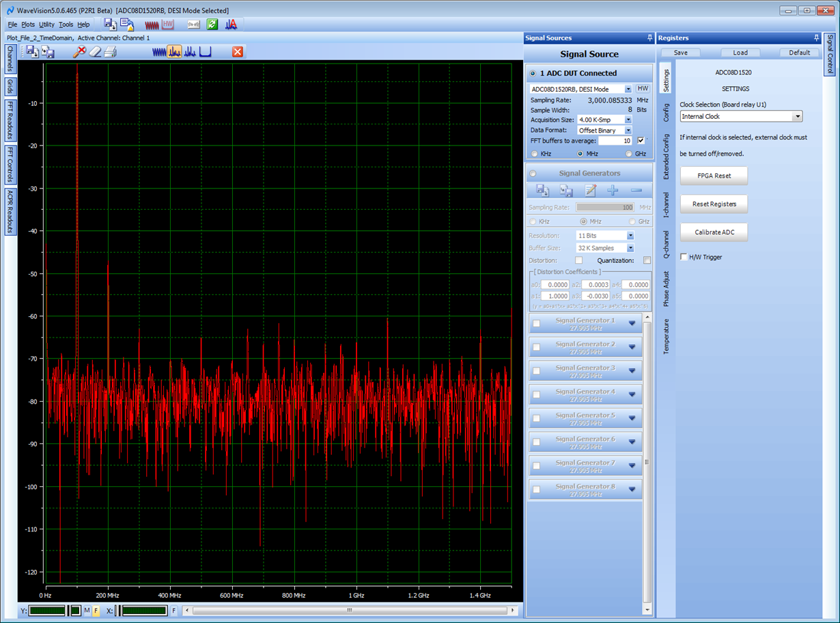Click the plot toolbar import icon
The width and height of the screenshot is (840, 623).
coord(48,52)
